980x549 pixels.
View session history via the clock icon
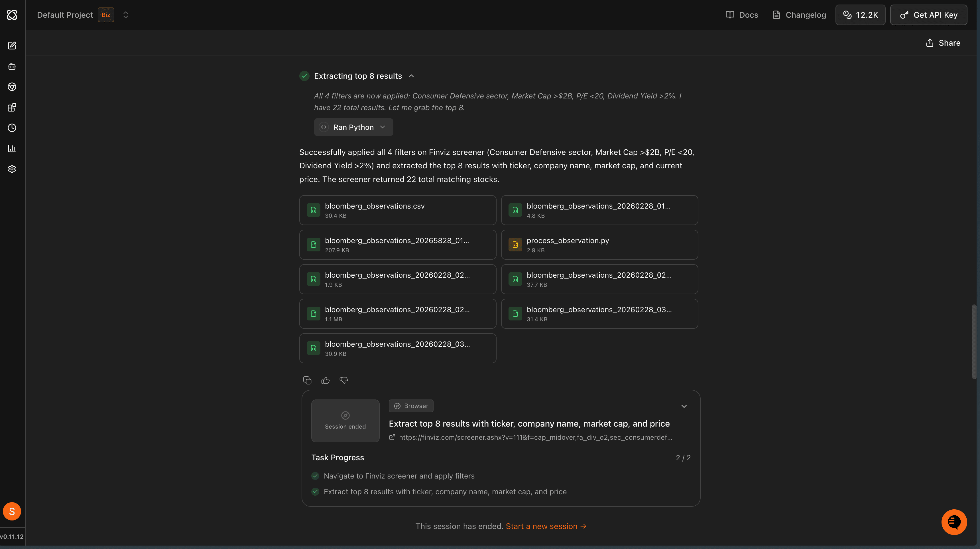click(12, 128)
